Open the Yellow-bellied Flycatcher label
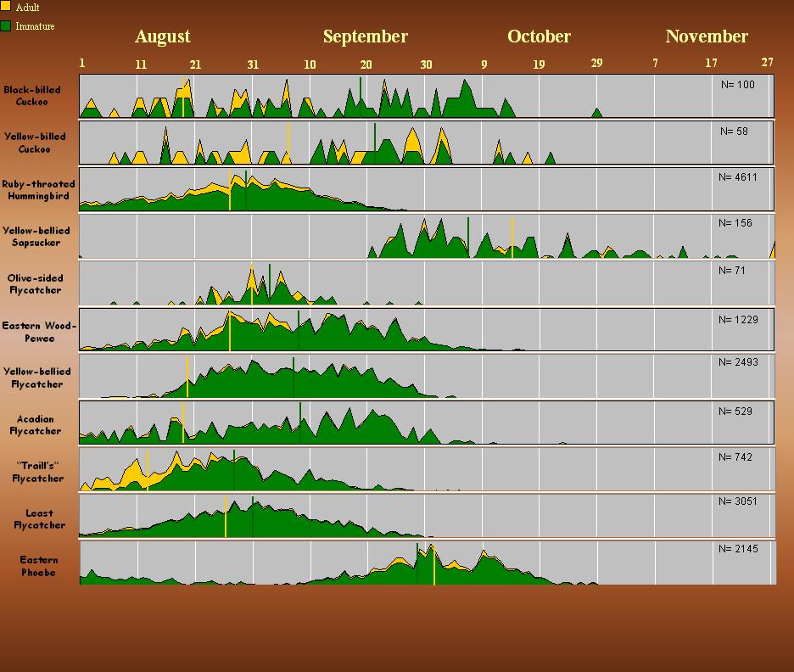The image size is (794, 672). [x=33, y=378]
